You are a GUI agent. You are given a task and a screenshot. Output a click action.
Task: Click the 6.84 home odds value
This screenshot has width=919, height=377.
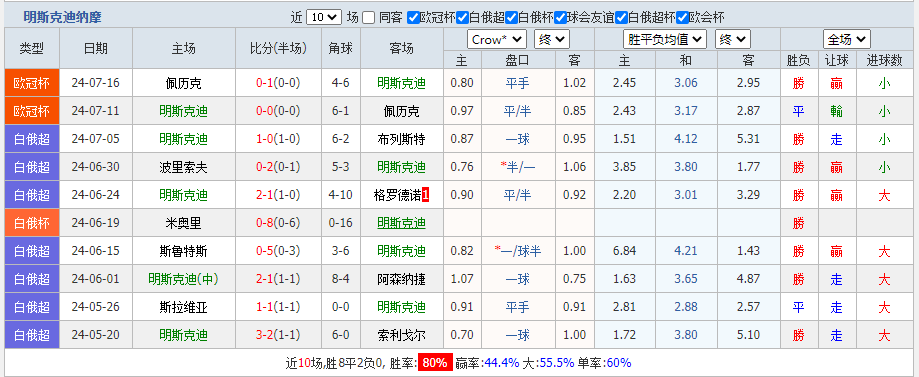click(624, 251)
